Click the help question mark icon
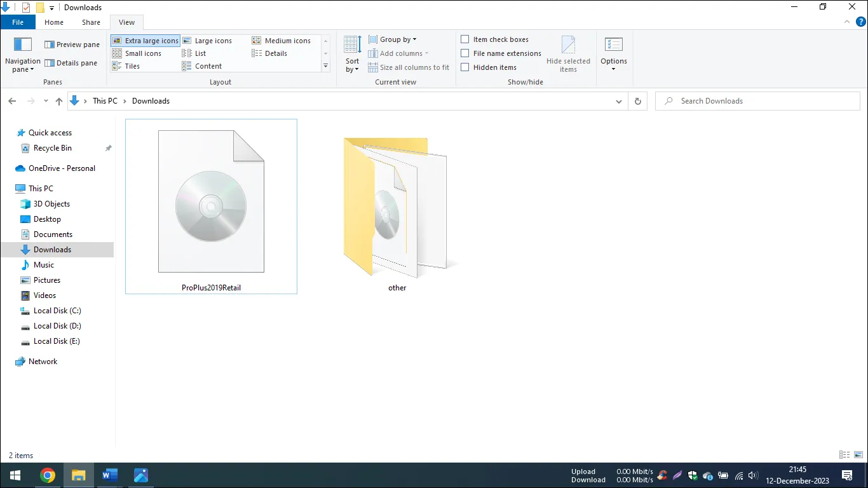 [x=860, y=22]
